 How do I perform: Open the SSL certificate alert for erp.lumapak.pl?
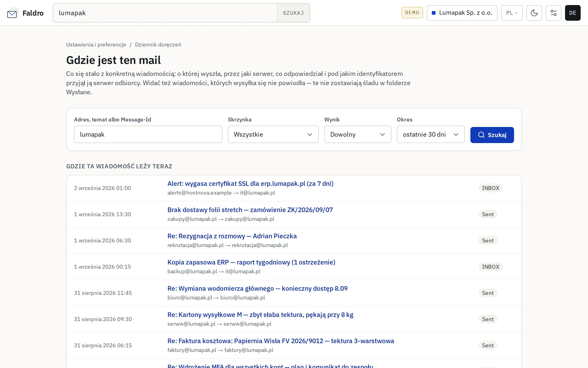(x=250, y=184)
